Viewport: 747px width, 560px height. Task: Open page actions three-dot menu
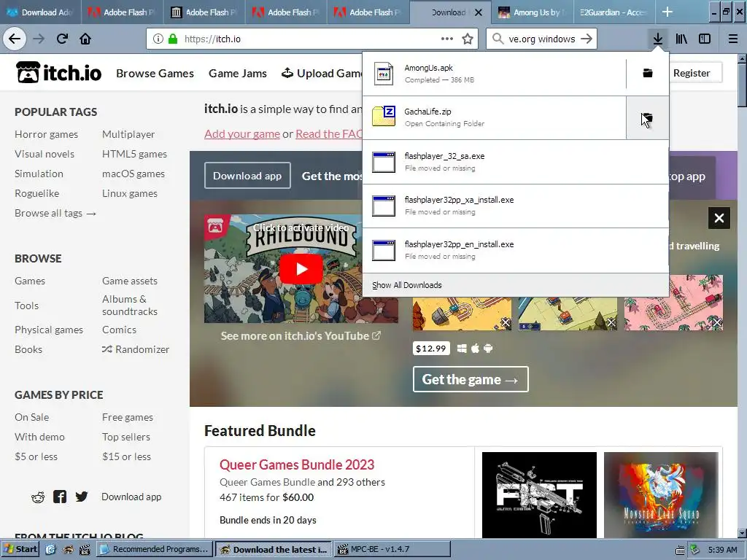(x=447, y=39)
